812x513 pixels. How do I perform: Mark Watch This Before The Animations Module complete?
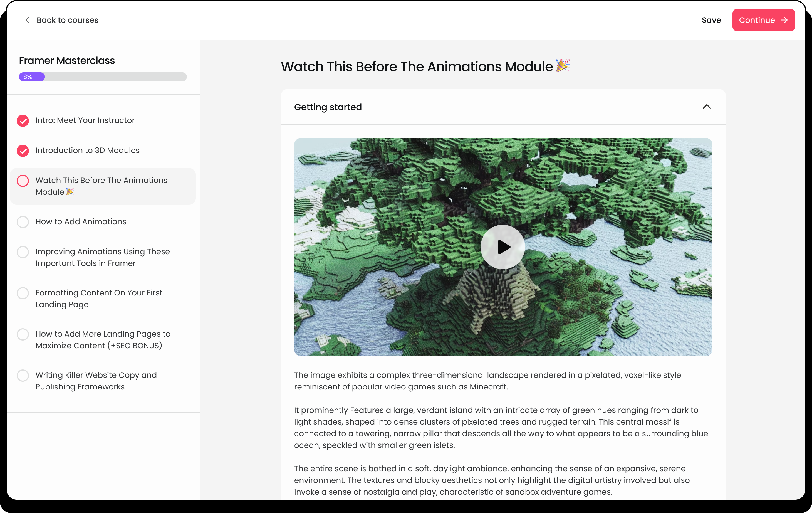[x=23, y=181]
